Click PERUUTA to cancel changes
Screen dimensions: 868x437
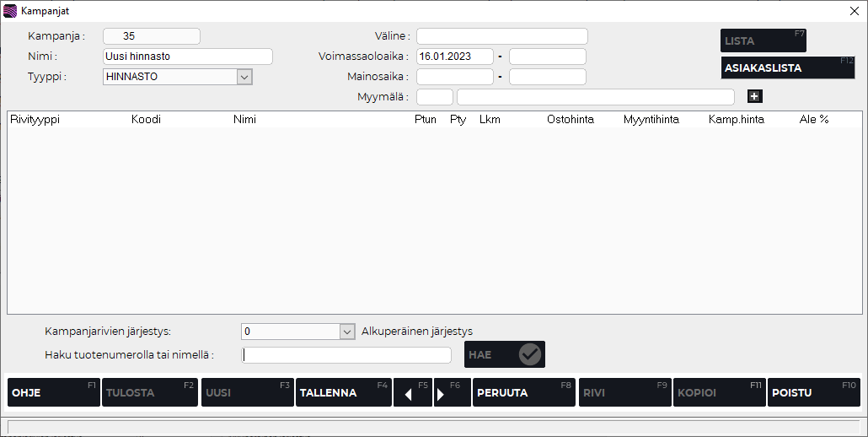[x=523, y=392]
